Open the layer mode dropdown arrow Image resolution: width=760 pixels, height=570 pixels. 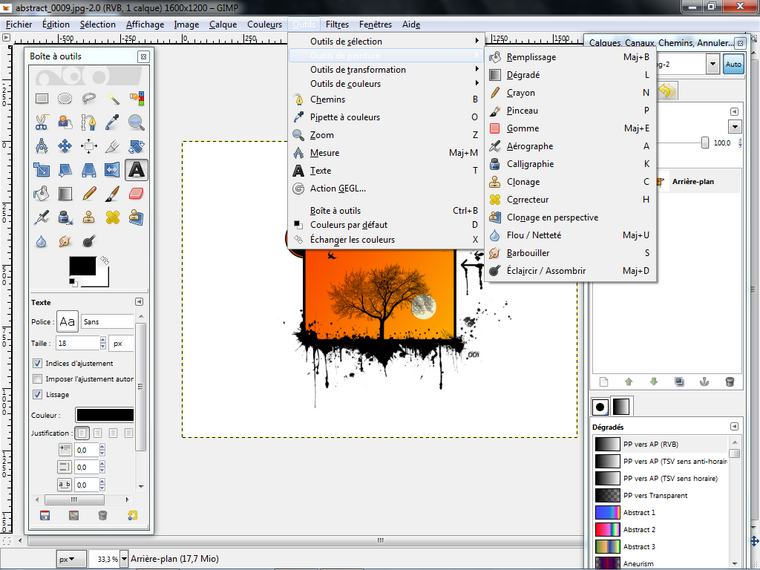pos(735,127)
